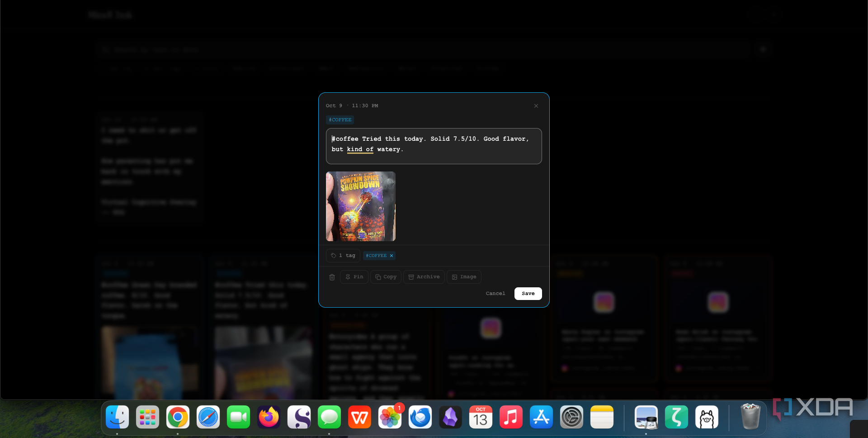Viewport: 868px width, 438px height.
Task: Copy the note text
Action: click(386, 277)
